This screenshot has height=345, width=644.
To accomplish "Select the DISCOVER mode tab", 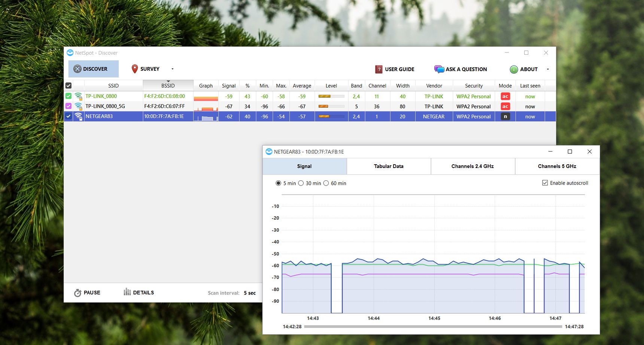I will click(94, 69).
